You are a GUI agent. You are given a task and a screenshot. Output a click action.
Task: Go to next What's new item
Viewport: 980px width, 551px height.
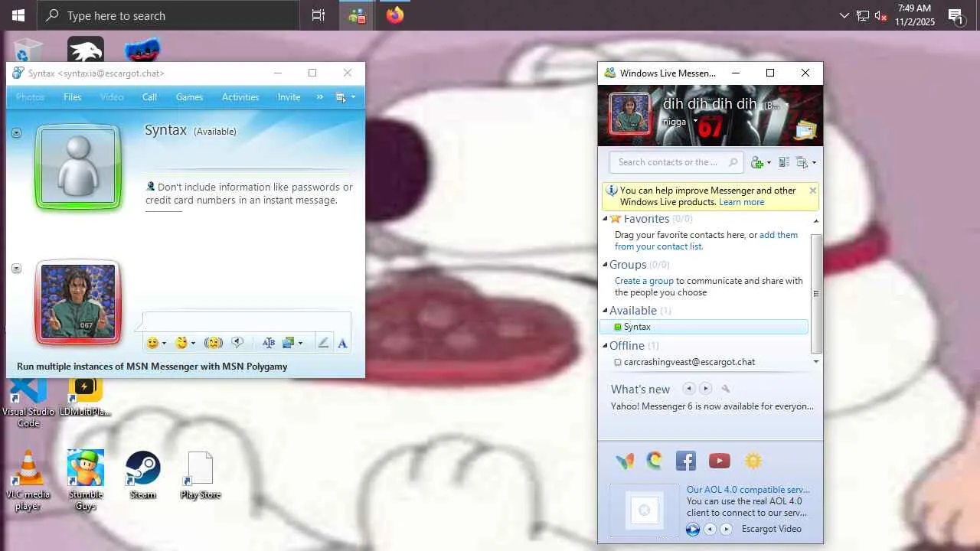coord(706,389)
